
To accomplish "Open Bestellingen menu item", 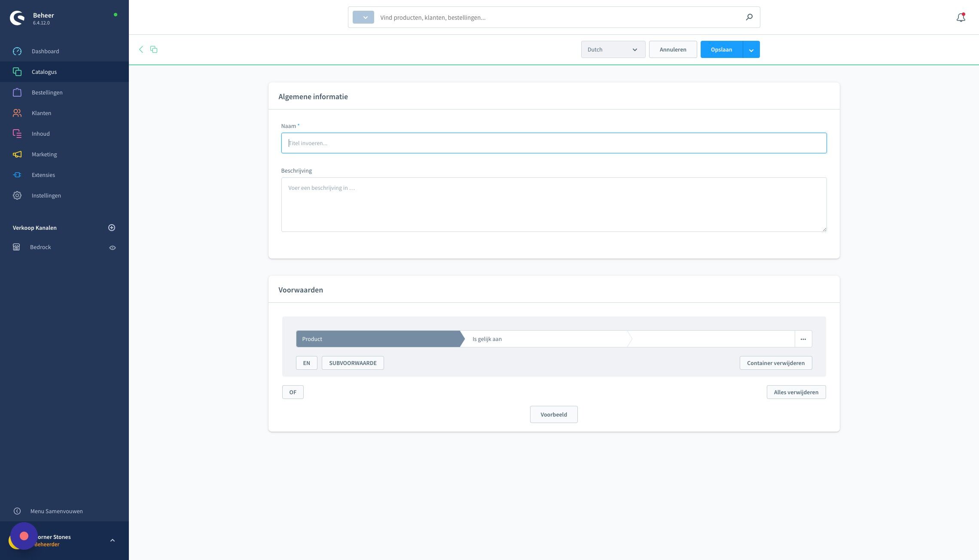I will click(64, 92).
